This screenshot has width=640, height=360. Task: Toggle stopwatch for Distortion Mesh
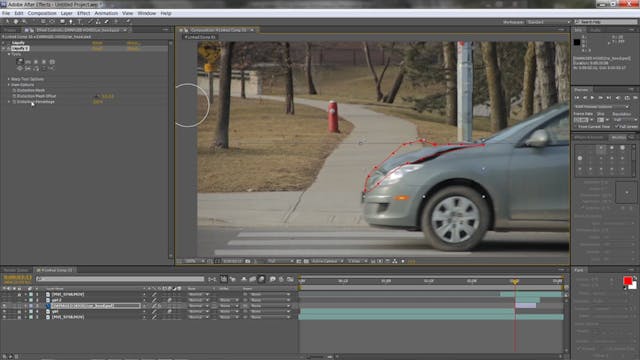(x=14, y=90)
